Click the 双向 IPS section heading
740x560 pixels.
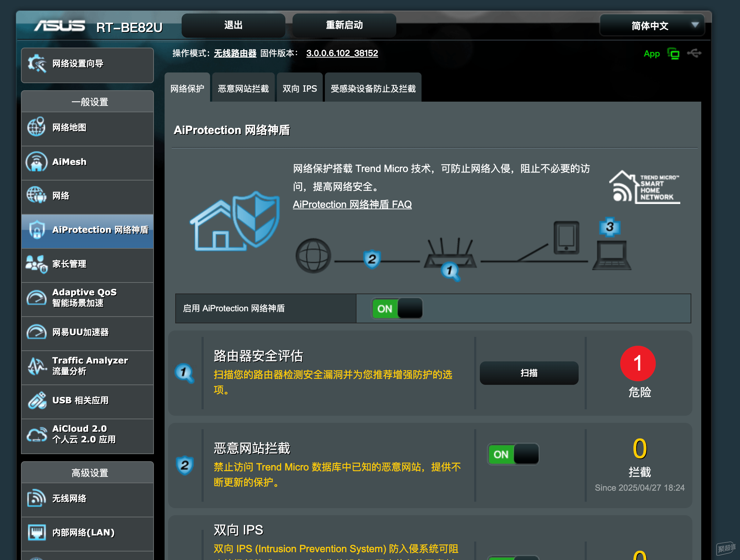(x=238, y=530)
